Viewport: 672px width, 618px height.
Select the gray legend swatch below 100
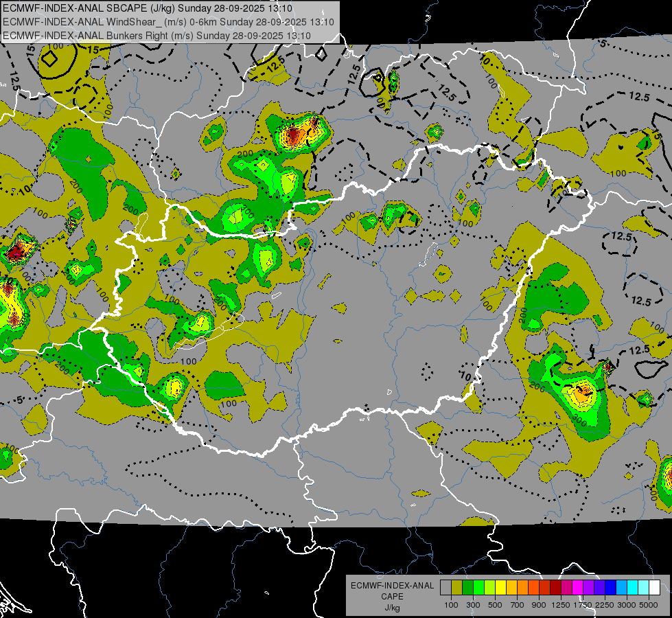pos(445,588)
